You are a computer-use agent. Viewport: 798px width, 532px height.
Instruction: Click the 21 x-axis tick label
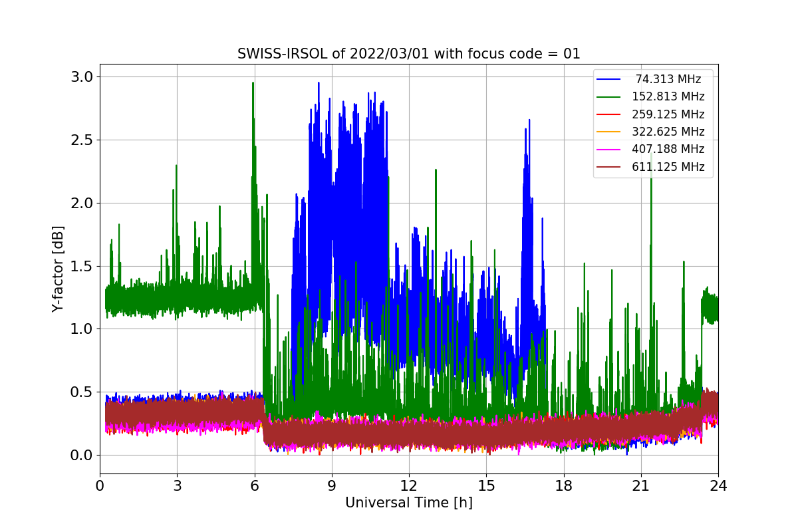(641, 486)
